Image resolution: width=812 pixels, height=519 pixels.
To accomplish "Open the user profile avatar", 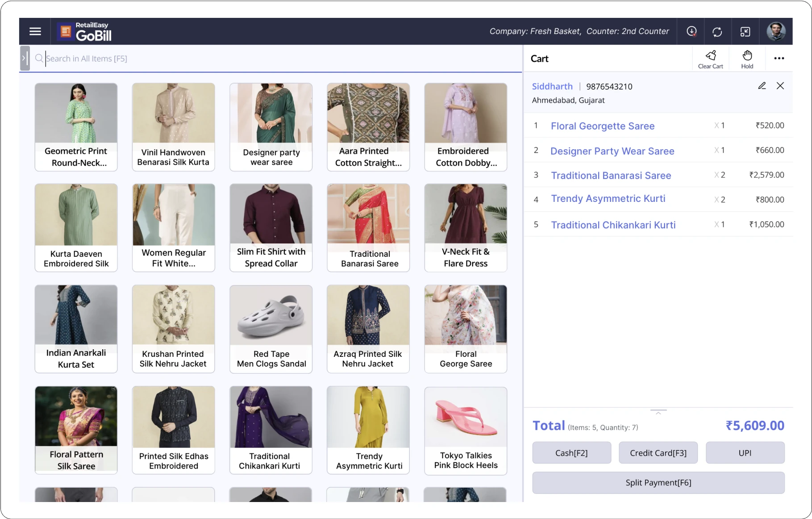I will point(776,31).
